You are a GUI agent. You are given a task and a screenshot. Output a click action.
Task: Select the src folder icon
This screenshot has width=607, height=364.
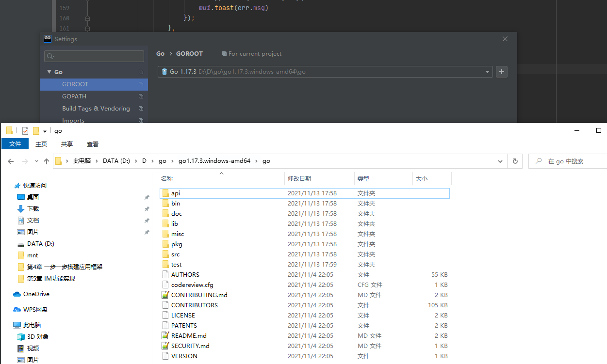[x=165, y=254]
